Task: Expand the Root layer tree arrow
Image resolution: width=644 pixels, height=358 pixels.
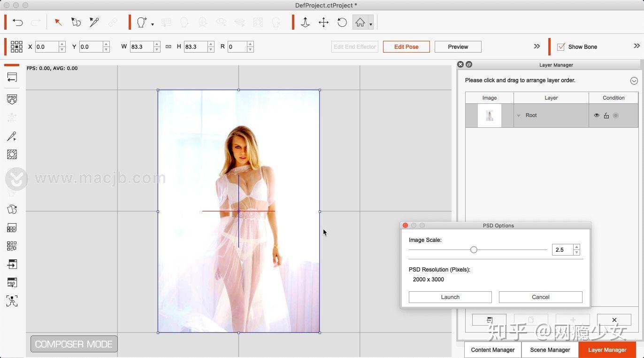Action: tap(519, 116)
